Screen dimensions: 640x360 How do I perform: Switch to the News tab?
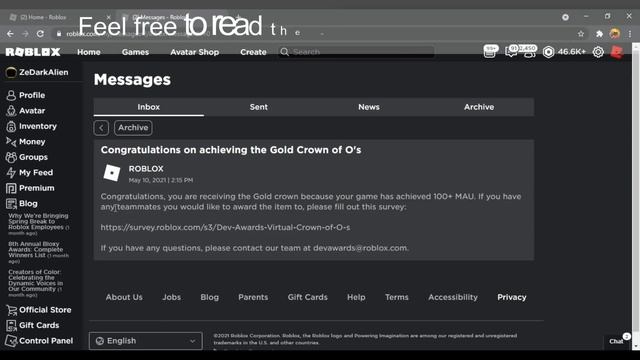369,107
